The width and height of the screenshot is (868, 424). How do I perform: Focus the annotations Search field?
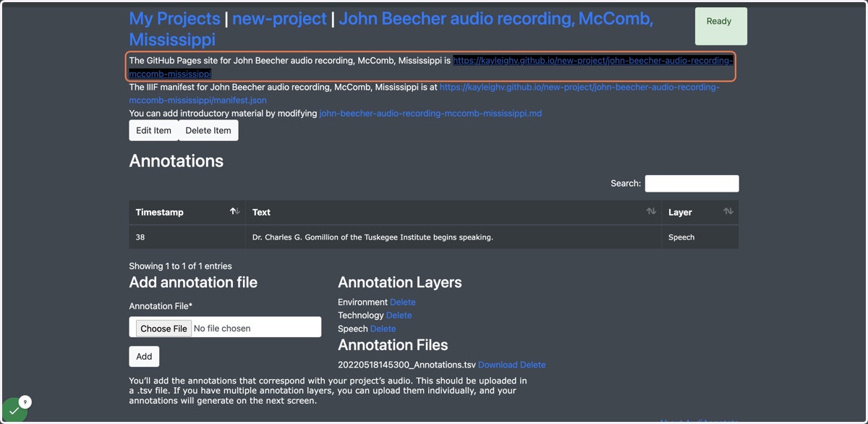click(692, 184)
